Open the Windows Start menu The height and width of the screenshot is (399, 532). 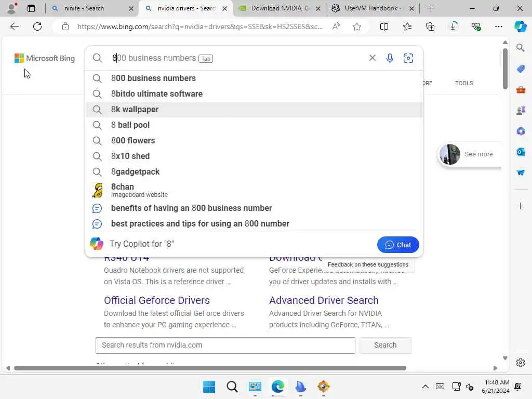[209, 387]
